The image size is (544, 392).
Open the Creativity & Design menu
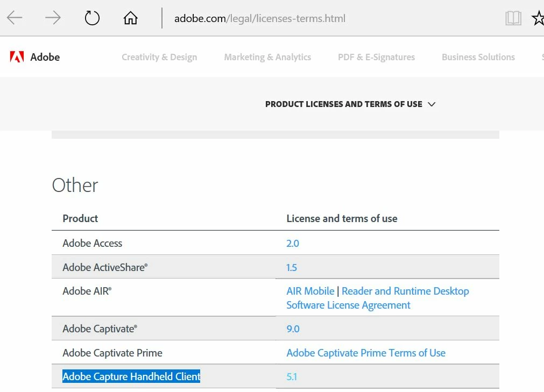pos(159,57)
